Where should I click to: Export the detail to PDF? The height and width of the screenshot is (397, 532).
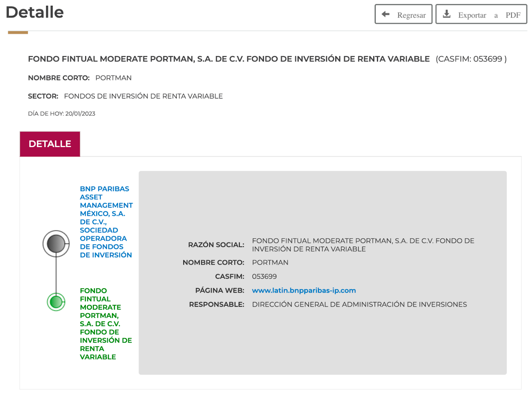point(481,14)
